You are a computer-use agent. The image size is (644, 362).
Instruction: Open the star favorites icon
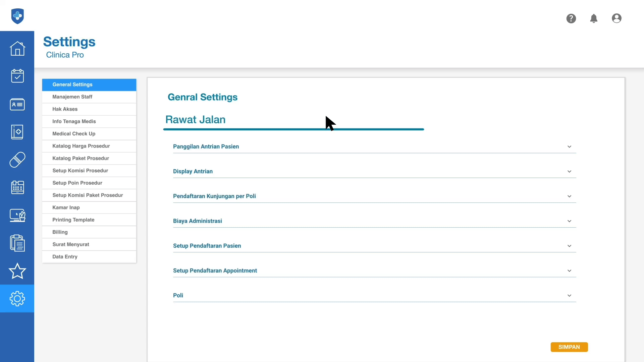(x=17, y=271)
